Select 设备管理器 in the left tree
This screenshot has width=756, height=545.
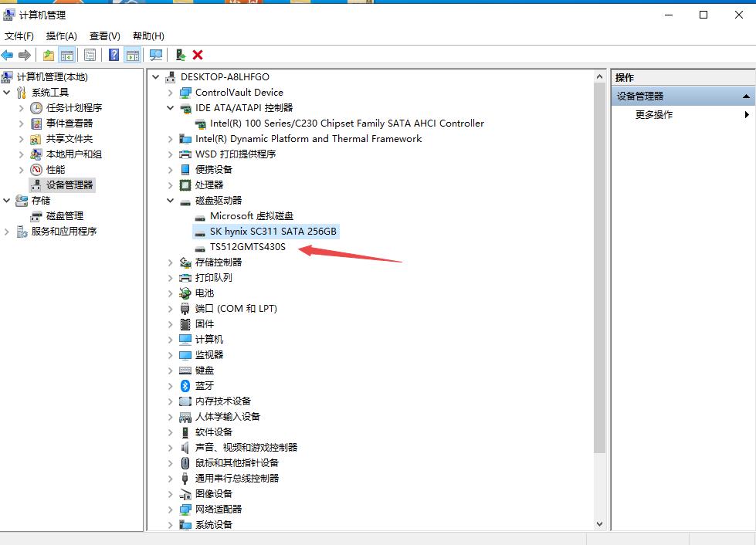[x=69, y=185]
